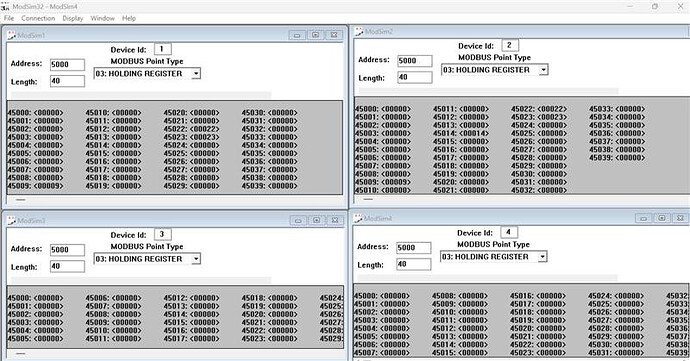Minimize the ModSim3 child window

pos(298,220)
